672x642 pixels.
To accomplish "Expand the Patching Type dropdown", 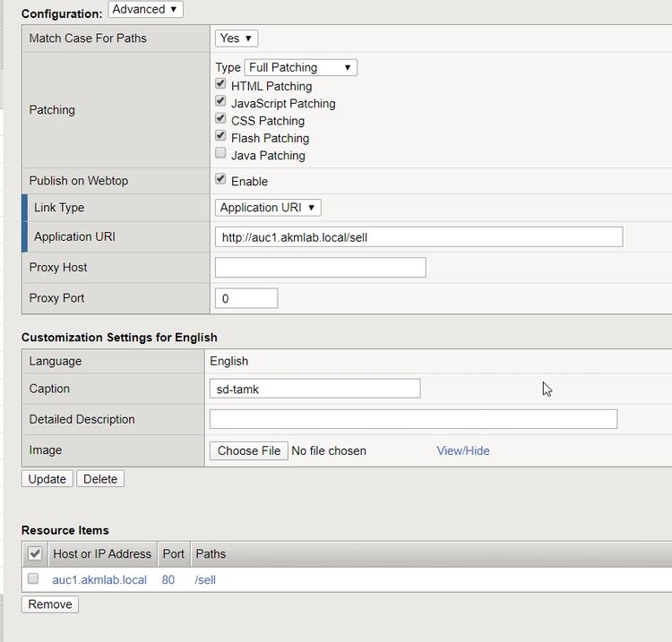I will click(x=301, y=67).
